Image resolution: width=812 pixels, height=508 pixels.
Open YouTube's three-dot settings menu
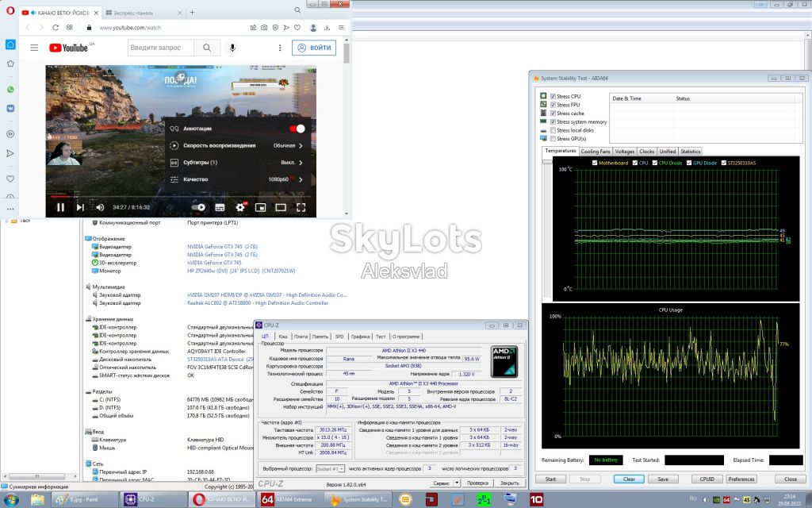pos(280,48)
